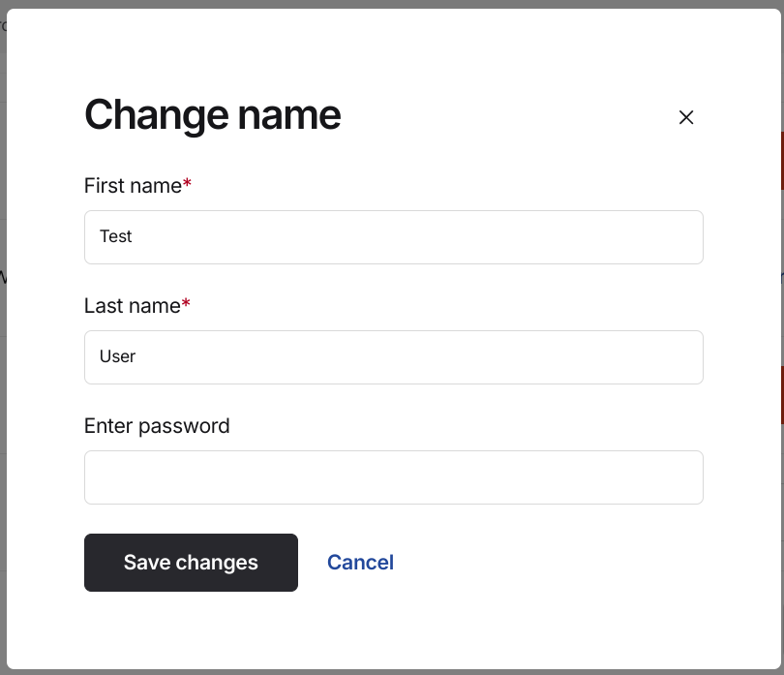The width and height of the screenshot is (784, 675).
Task: Click into the Enter password field
Action: pyautogui.click(x=393, y=477)
